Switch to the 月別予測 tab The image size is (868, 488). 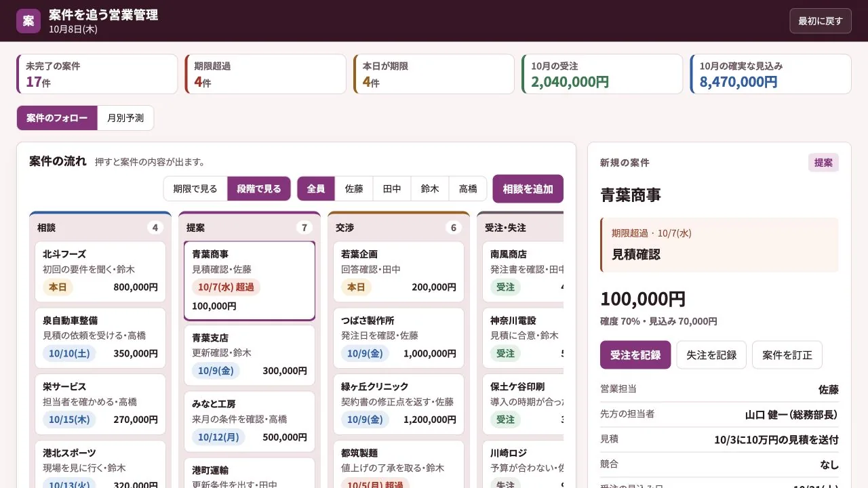(x=125, y=118)
